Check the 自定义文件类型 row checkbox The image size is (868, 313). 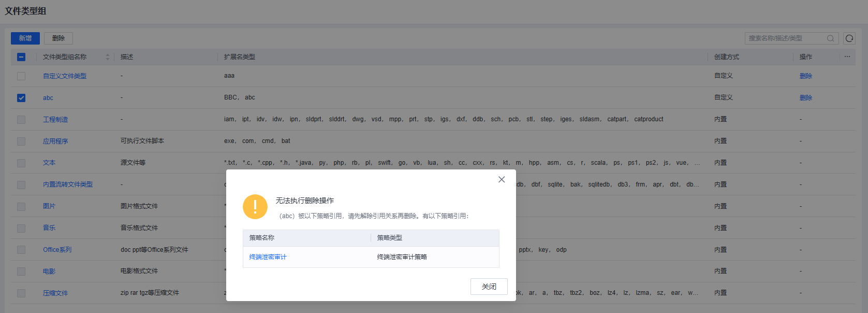[x=21, y=76]
